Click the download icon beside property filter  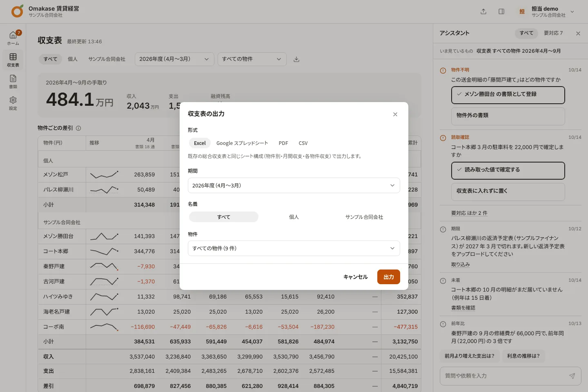[x=296, y=59]
